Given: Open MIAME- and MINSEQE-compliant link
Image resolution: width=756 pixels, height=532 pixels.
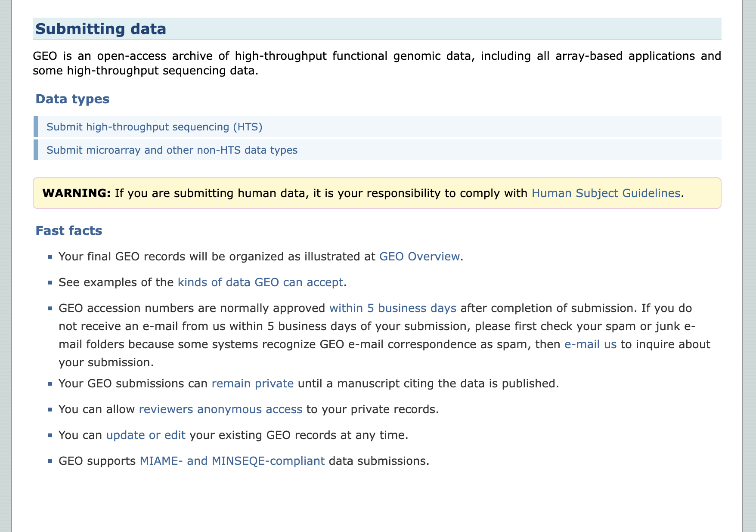Looking at the screenshot, I should coord(232,461).
